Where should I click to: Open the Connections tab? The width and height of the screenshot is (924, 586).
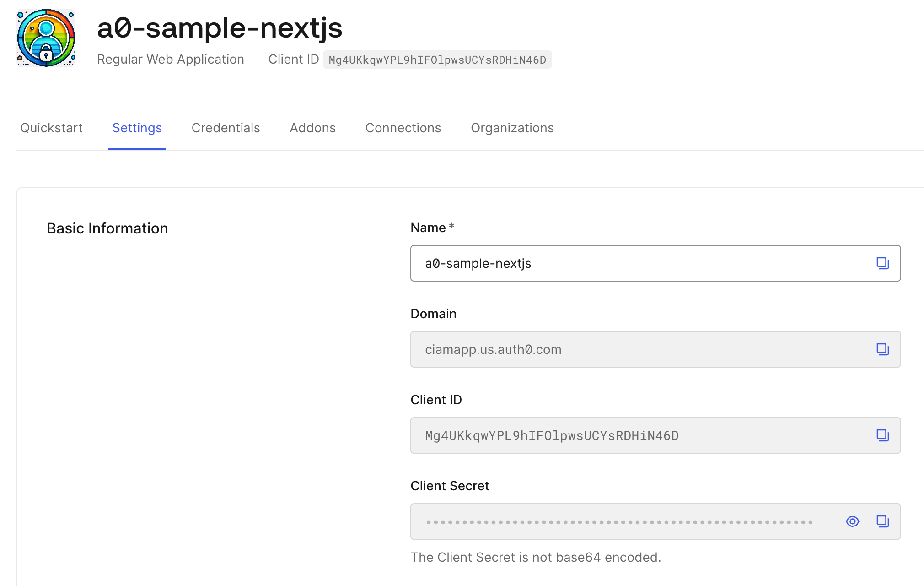click(403, 128)
